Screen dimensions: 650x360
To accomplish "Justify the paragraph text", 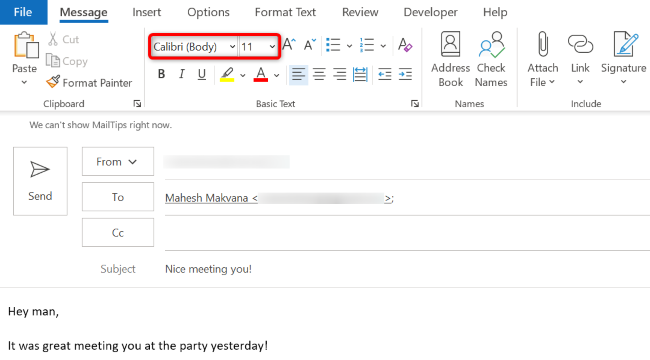I will (360, 75).
